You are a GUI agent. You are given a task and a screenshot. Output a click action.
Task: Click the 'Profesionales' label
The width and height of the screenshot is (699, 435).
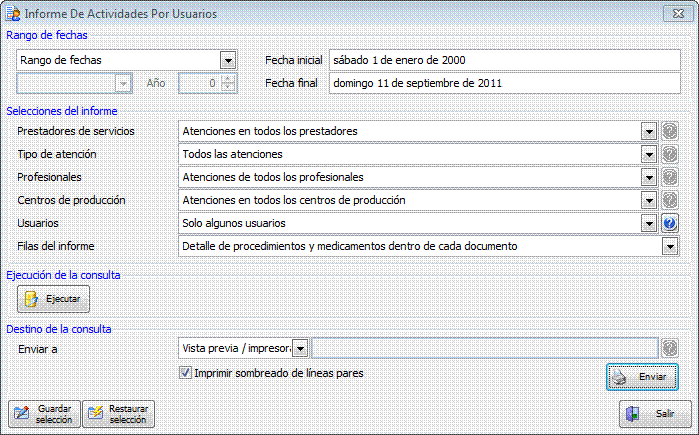[49, 177]
